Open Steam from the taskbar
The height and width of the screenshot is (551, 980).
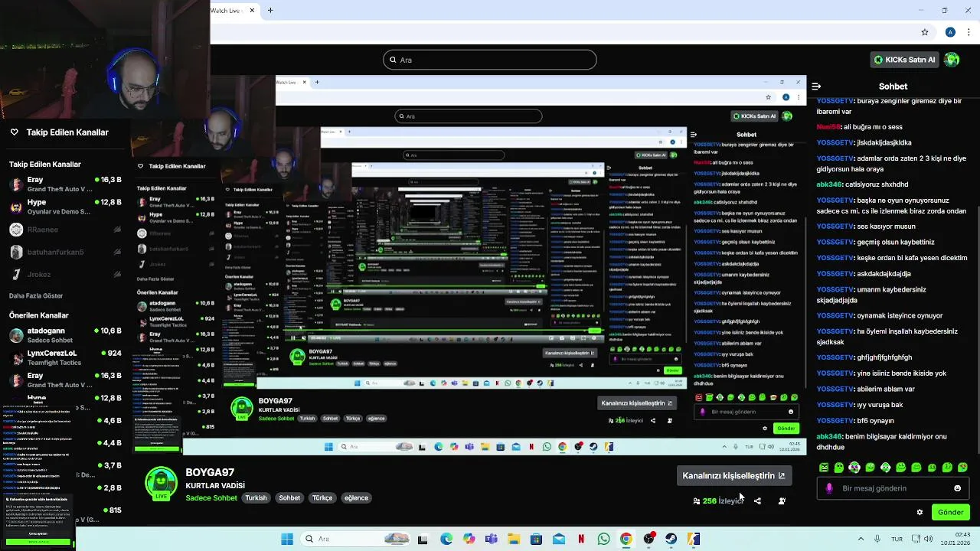point(671,539)
